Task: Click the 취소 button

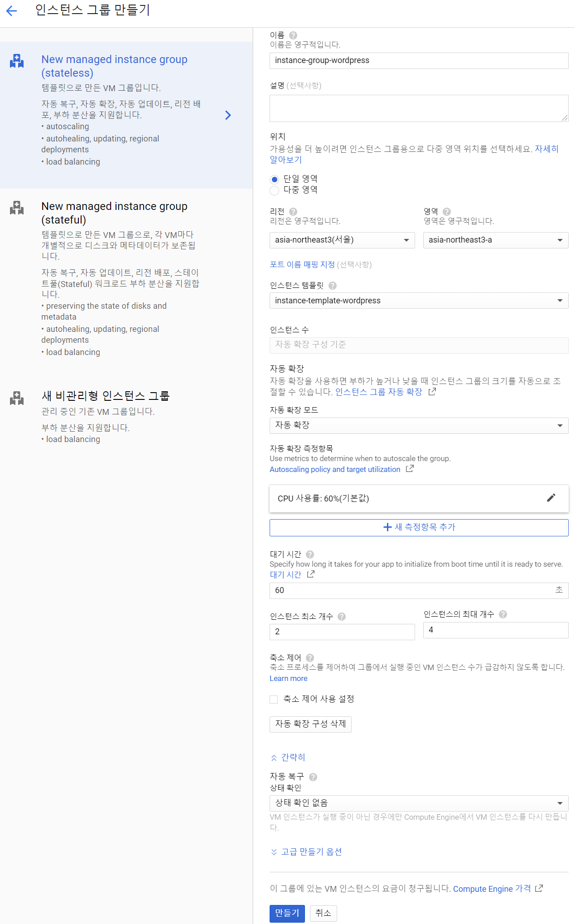Action: click(324, 914)
